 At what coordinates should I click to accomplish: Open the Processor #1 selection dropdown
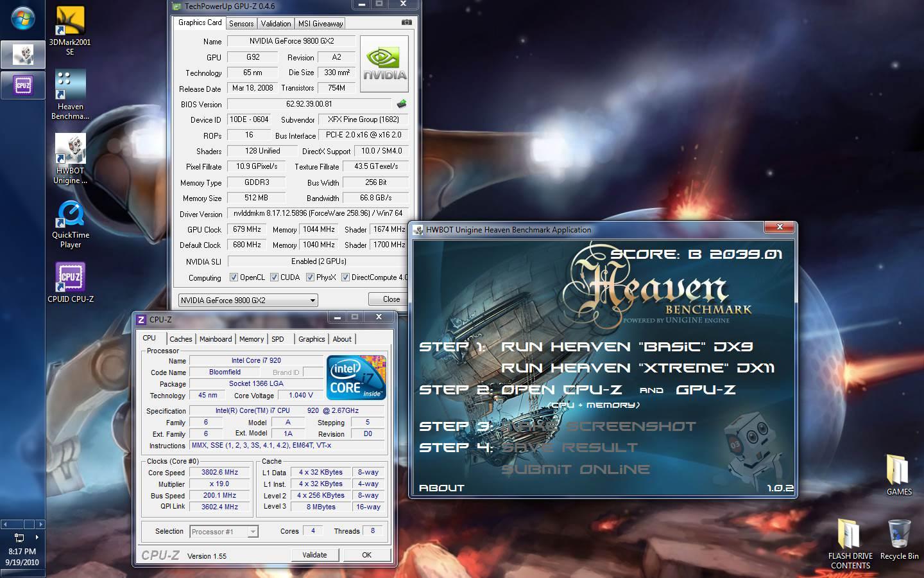pyautogui.click(x=224, y=531)
